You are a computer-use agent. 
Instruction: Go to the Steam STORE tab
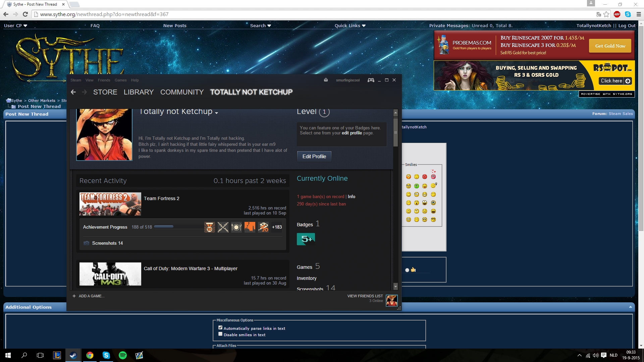105,92
